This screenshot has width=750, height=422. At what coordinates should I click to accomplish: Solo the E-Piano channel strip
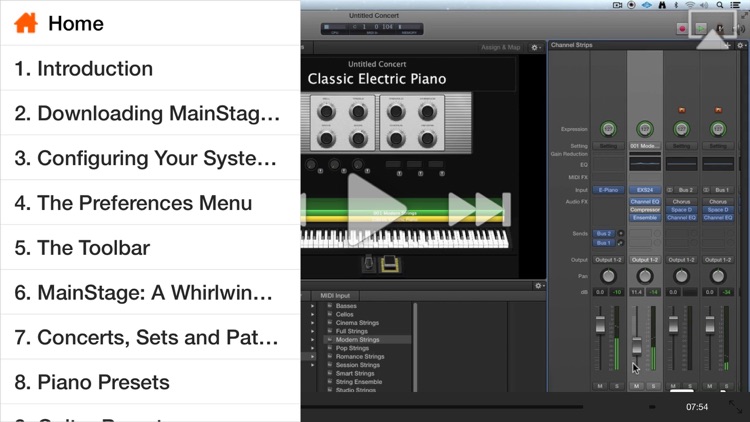tap(617, 386)
